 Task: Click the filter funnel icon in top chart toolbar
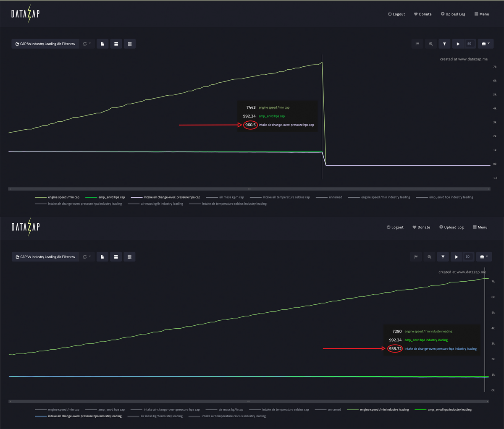click(444, 44)
